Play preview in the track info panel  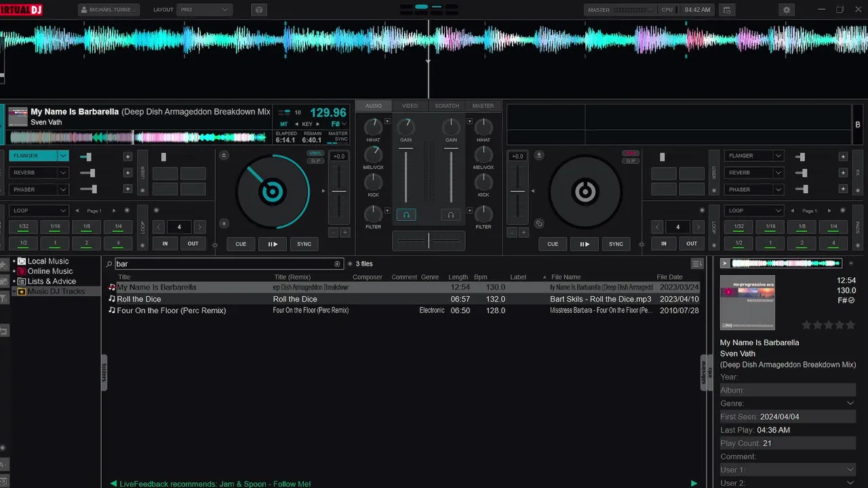(725, 263)
